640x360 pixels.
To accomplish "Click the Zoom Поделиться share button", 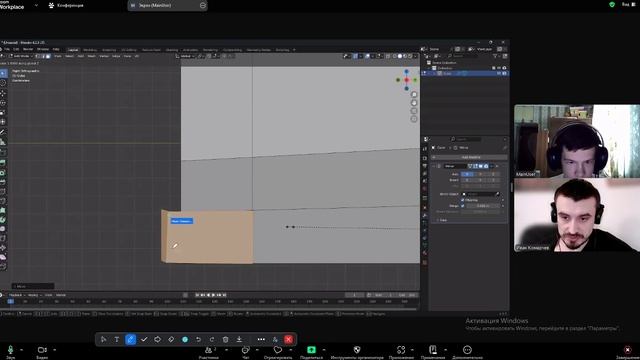I will [x=311, y=352].
